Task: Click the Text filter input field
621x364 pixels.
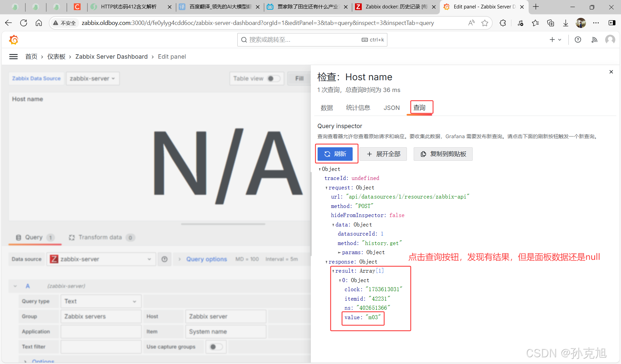Action: click(101, 347)
